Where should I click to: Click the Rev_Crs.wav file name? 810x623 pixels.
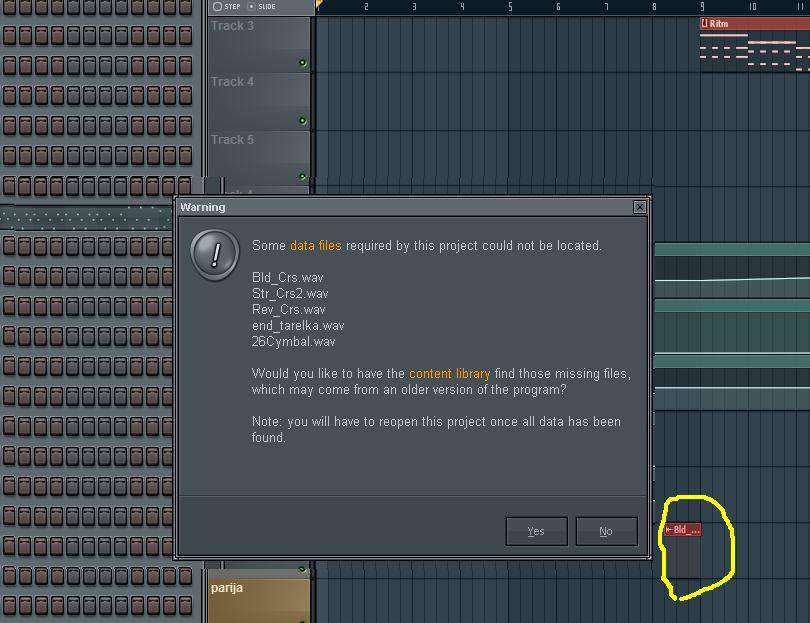tap(289, 309)
